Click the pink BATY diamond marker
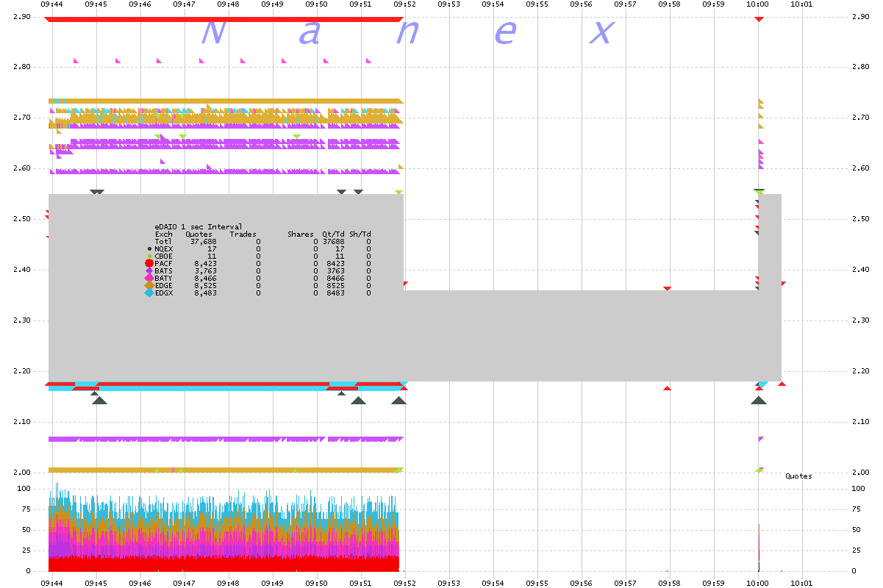The image size is (883, 588). point(149,278)
